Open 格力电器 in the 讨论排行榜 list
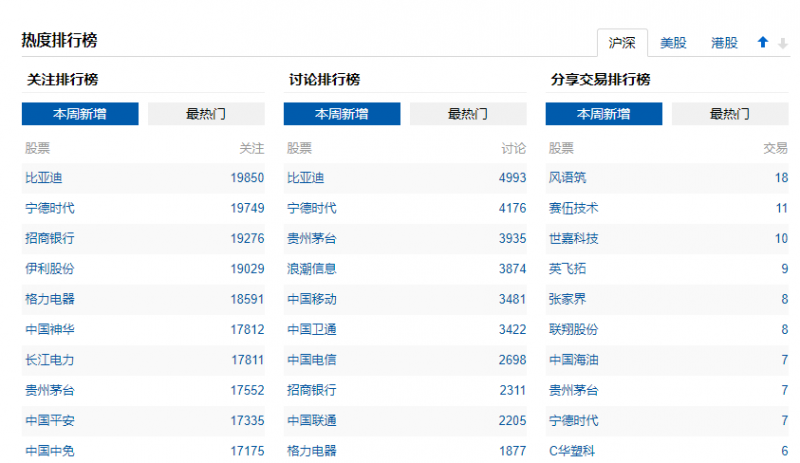Screen dimensions: 800x463 (312, 451)
